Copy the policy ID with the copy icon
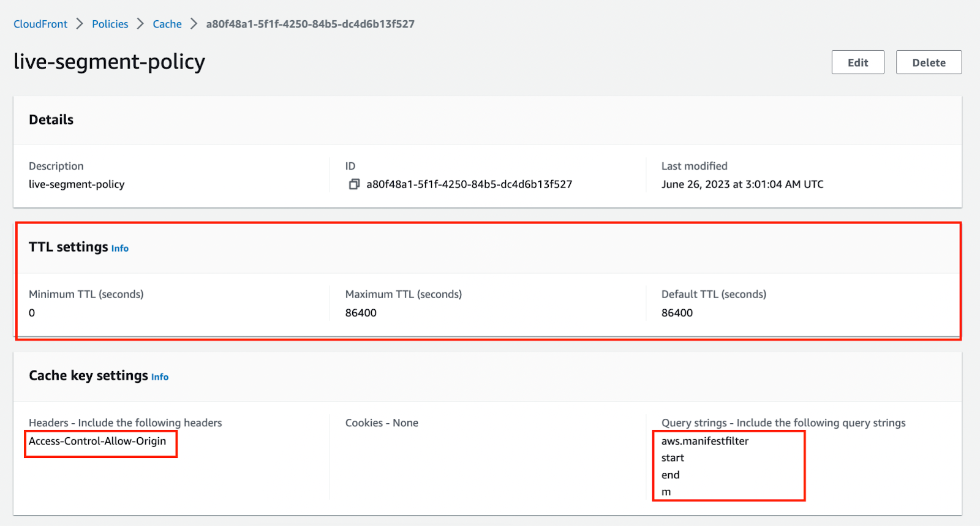 pyautogui.click(x=354, y=184)
